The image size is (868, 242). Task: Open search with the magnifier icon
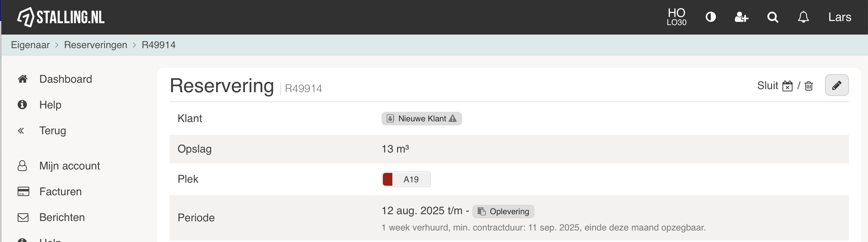(x=772, y=17)
